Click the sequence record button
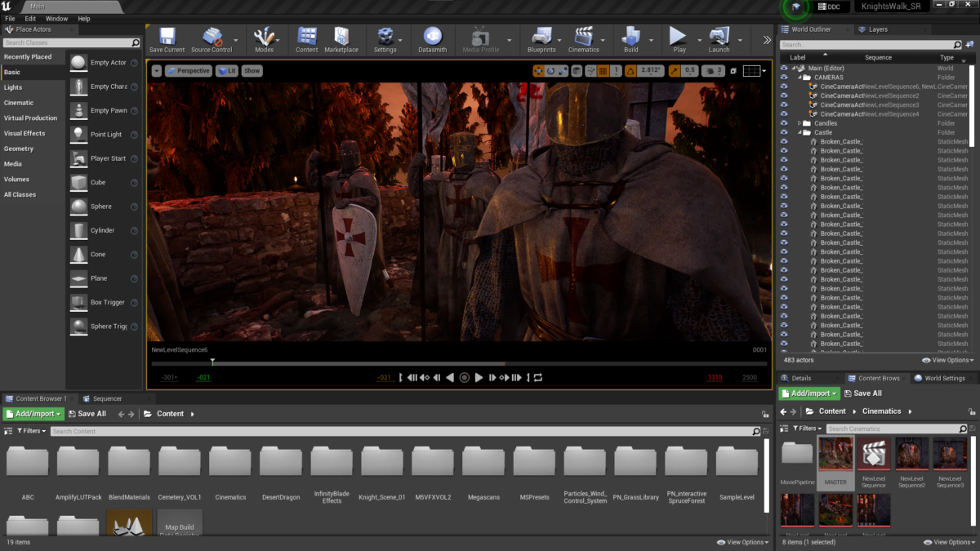The width and height of the screenshot is (980, 551). [x=464, y=377]
